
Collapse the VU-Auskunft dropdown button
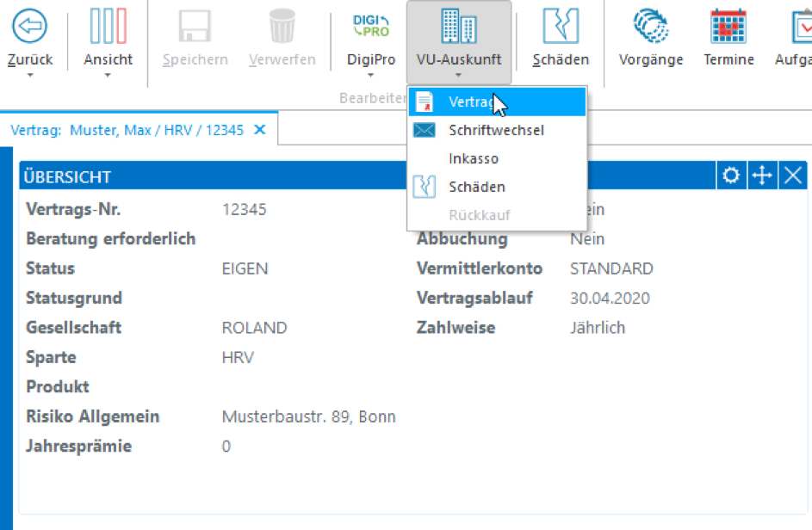pos(458,43)
